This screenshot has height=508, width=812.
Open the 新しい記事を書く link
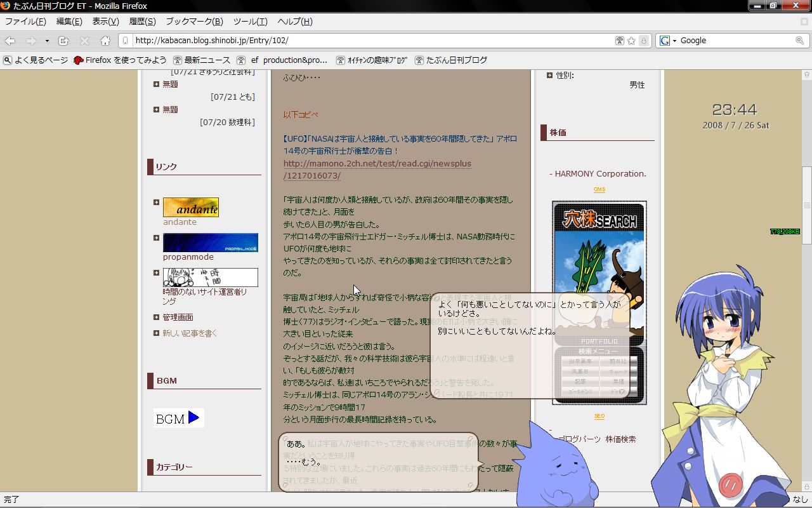[x=190, y=333]
